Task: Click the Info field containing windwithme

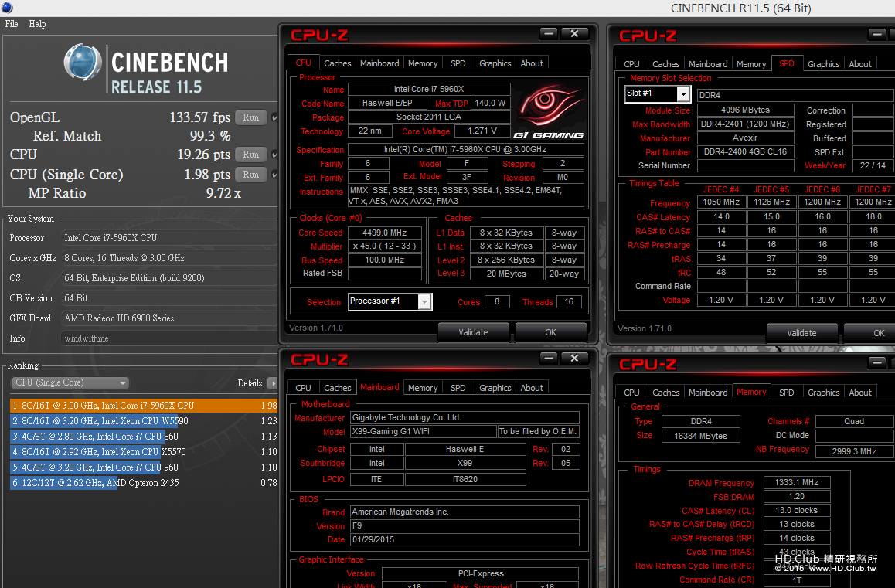Action: [x=169, y=338]
